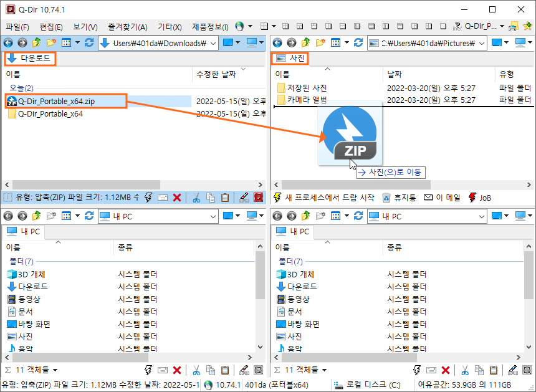Create new folder in Downloads pane
The image size is (536, 392).
(51, 43)
